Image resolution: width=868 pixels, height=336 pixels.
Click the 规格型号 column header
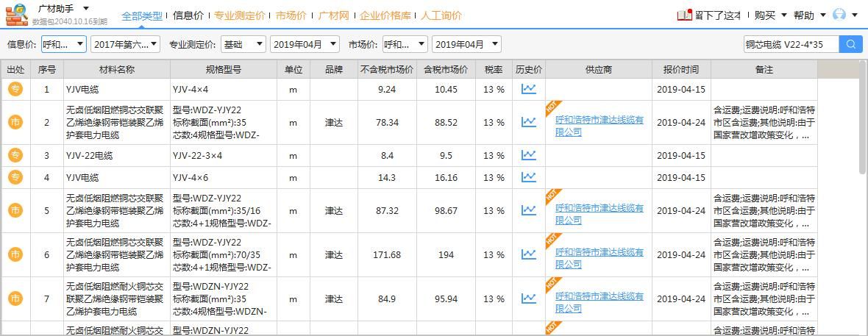coord(223,70)
